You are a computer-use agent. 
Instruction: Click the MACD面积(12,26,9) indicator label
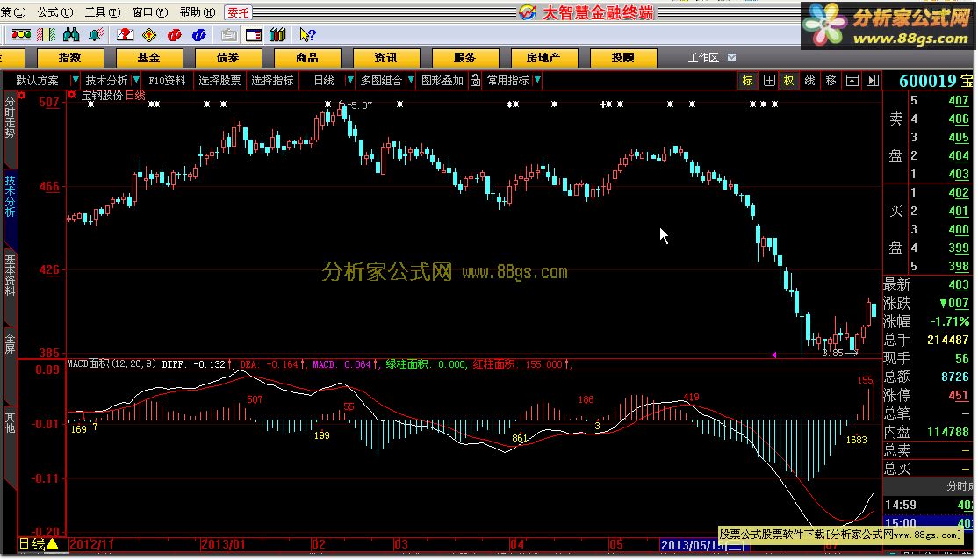point(111,363)
